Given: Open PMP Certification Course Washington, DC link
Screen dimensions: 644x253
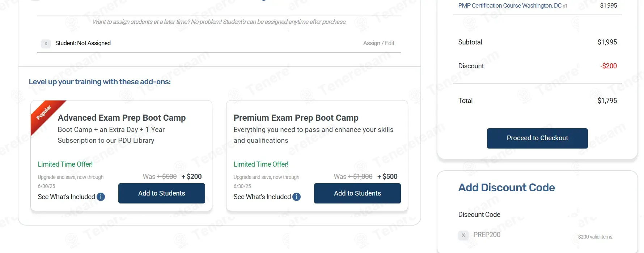Looking at the screenshot, I should pos(509,6).
